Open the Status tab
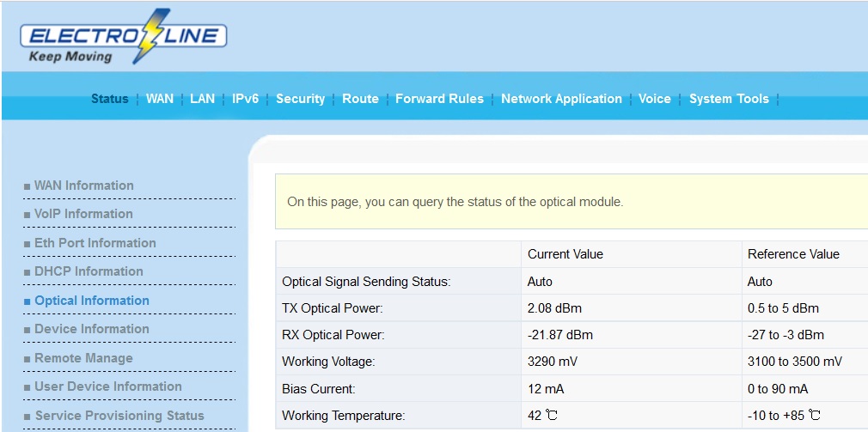Screen dimensions: 868x432 point(109,99)
